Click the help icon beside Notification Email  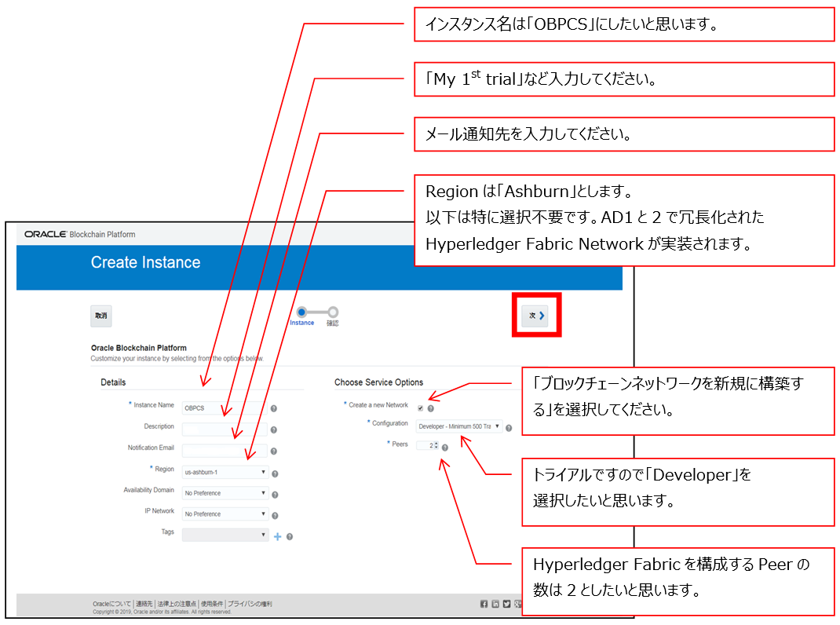tap(274, 451)
